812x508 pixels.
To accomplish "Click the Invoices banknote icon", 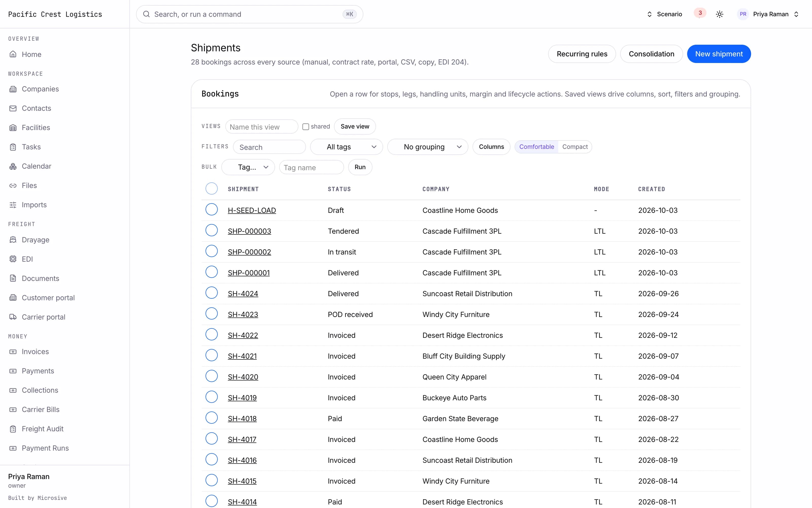I will tap(13, 352).
